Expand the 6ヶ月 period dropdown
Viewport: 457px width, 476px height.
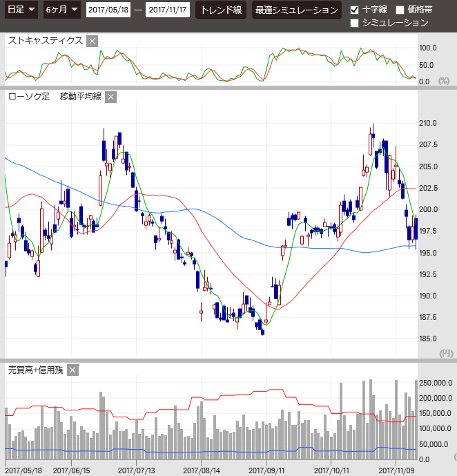(x=61, y=10)
